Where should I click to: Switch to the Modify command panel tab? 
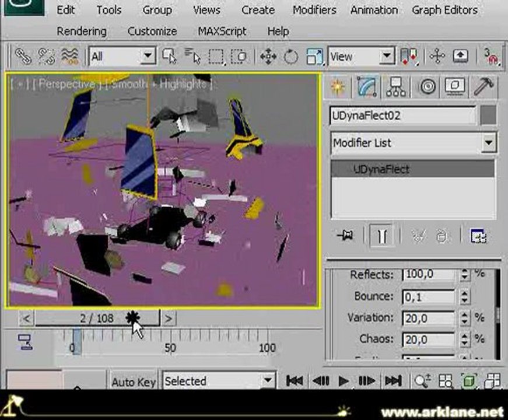pyautogui.click(x=367, y=87)
